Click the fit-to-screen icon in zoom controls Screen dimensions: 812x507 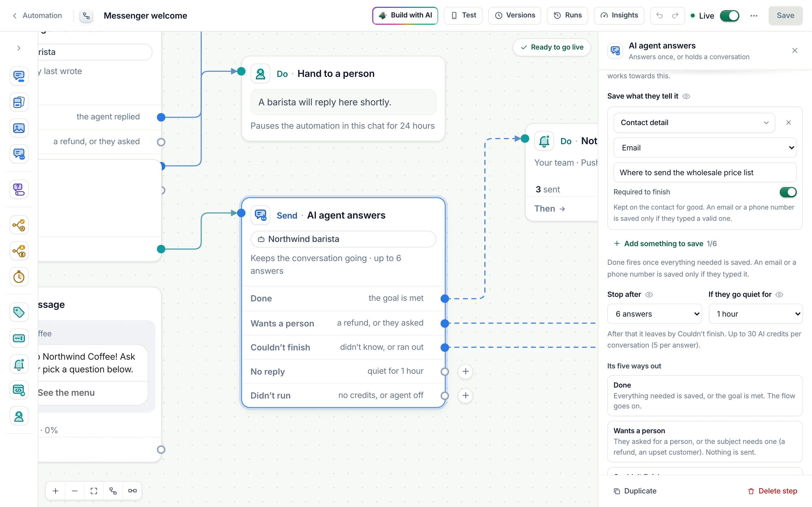(x=94, y=491)
